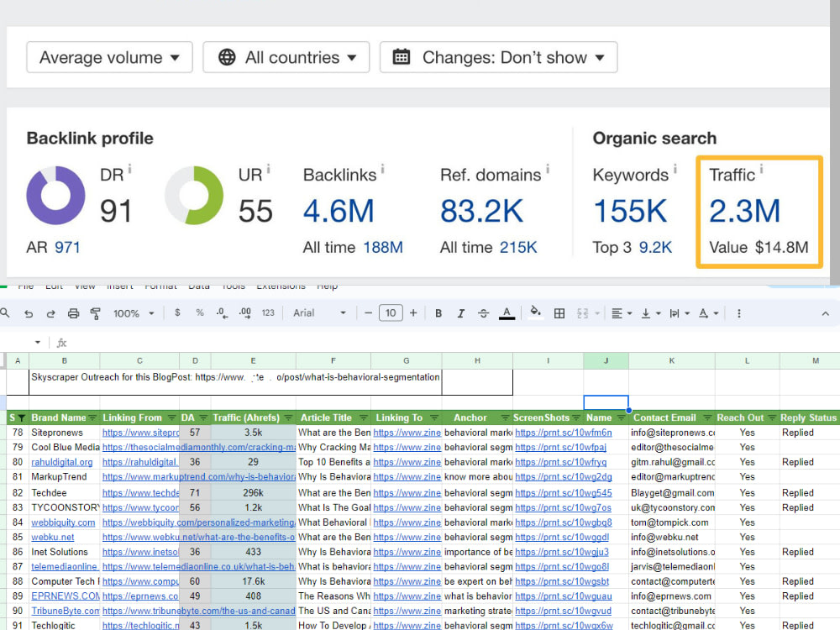Image resolution: width=840 pixels, height=630 pixels.
Task: Open the Arial font dropdown
Action: 319,312
